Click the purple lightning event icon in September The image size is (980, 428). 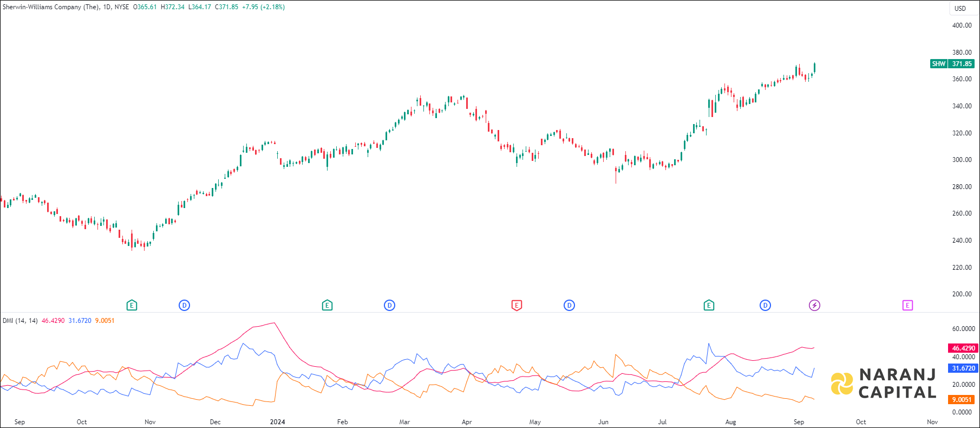tap(814, 306)
